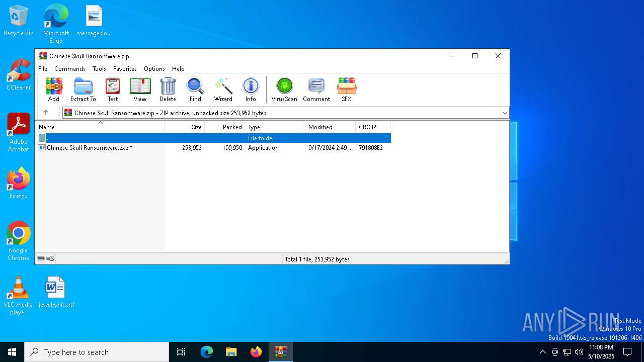The image size is (644, 362).
Task: Open File Explorer from the taskbar
Action: (x=231, y=352)
